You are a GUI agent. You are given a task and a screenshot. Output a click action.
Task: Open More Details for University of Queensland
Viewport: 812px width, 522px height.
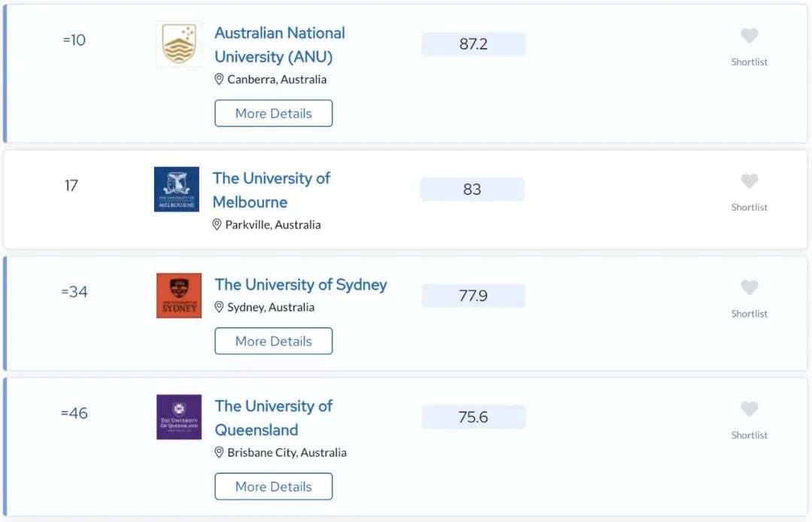click(x=274, y=487)
